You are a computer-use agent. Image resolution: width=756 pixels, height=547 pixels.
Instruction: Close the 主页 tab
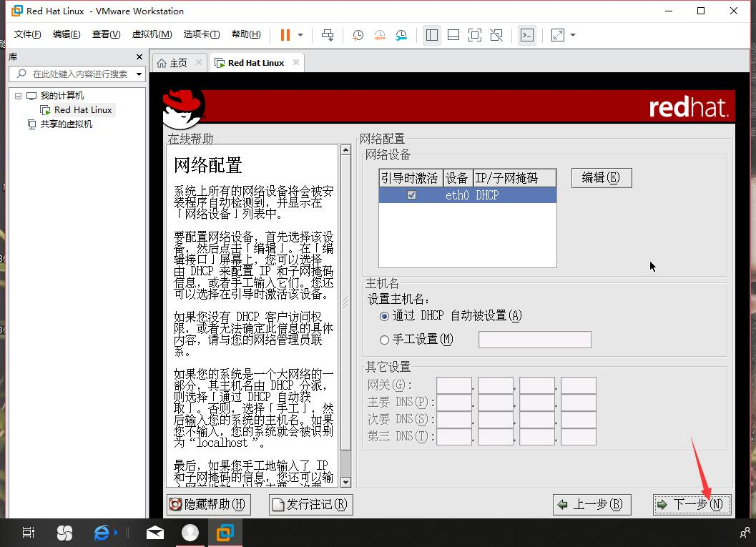199,62
